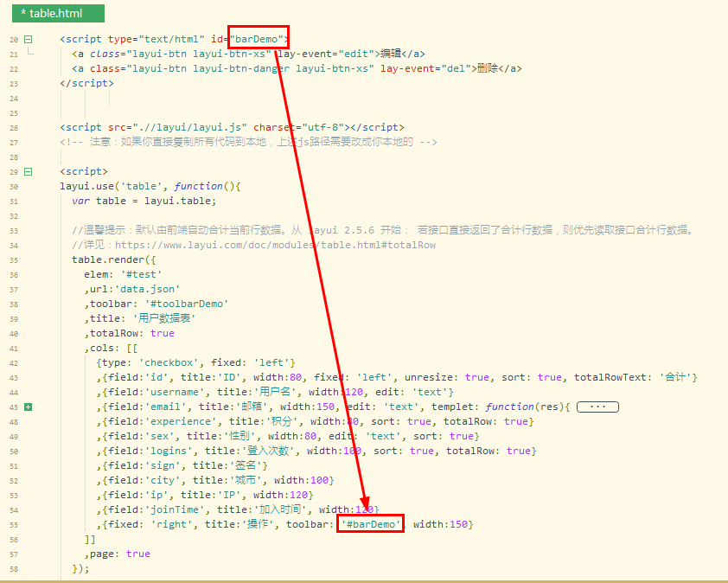Click the width:150 value on line 55

(x=441, y=524)
